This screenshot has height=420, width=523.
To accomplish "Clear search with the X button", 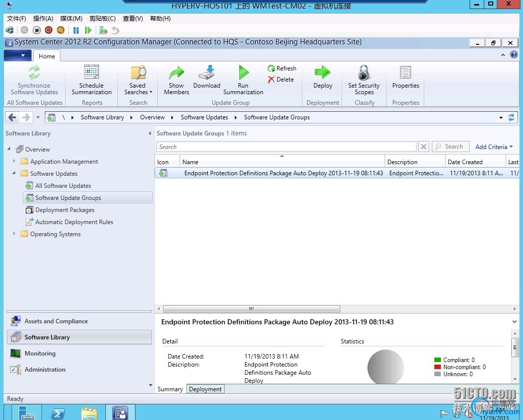I will coord(423,147).
